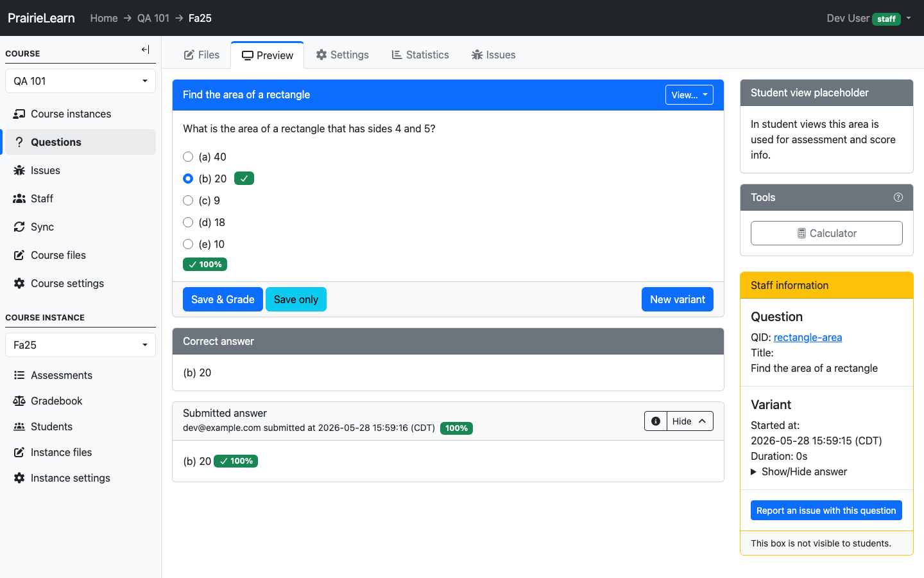
Task: Click Fa25 in the breadcrumb
Action: point(200,18)
